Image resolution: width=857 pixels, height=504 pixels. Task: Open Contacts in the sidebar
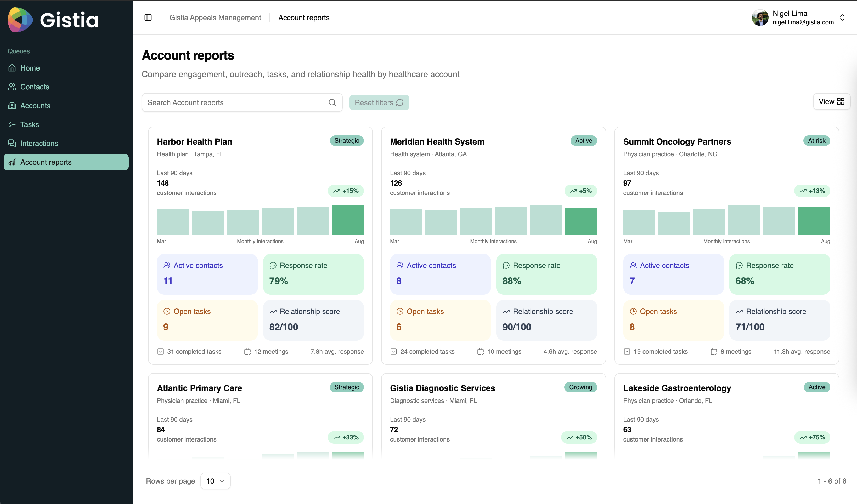pyautogui.click(x=66, y=87)
